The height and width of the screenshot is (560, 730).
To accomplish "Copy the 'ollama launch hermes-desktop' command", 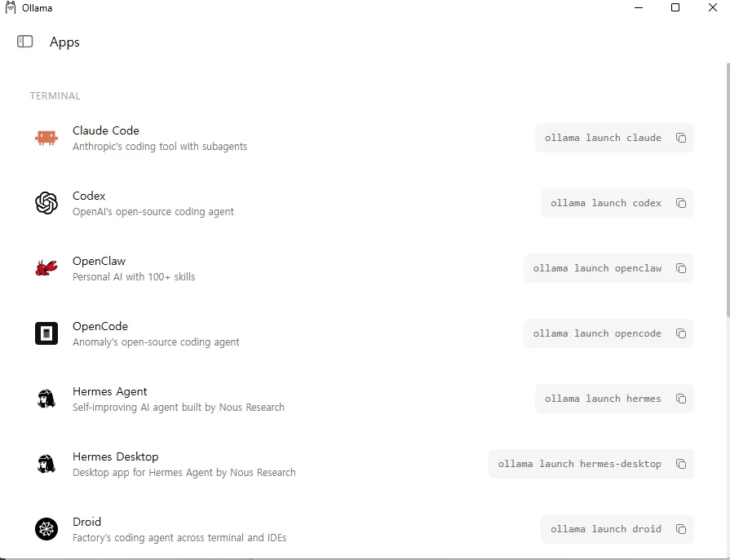I will pos(681,464).
